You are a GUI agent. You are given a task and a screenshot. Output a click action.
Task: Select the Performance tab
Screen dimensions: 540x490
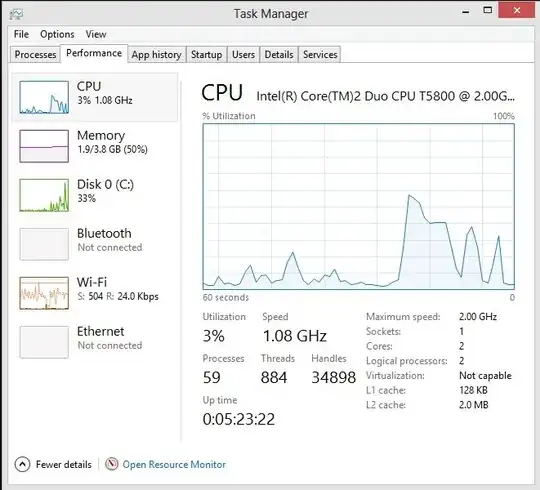94,53
